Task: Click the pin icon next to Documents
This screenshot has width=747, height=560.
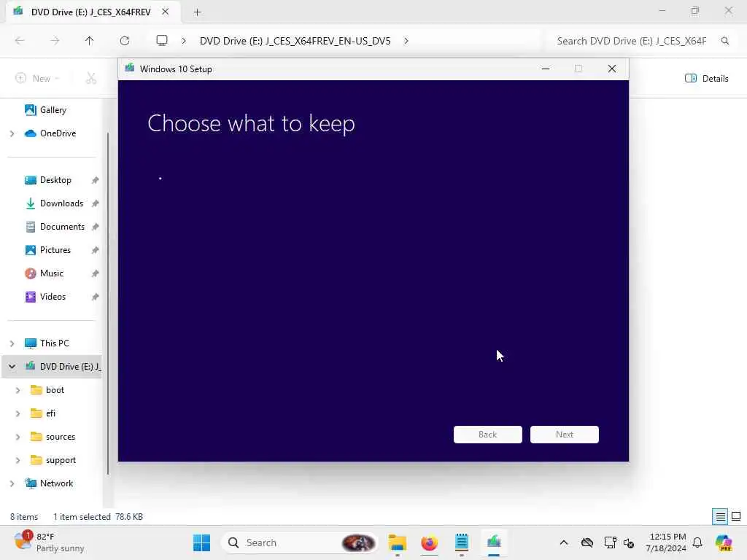Action: [96, 227]
